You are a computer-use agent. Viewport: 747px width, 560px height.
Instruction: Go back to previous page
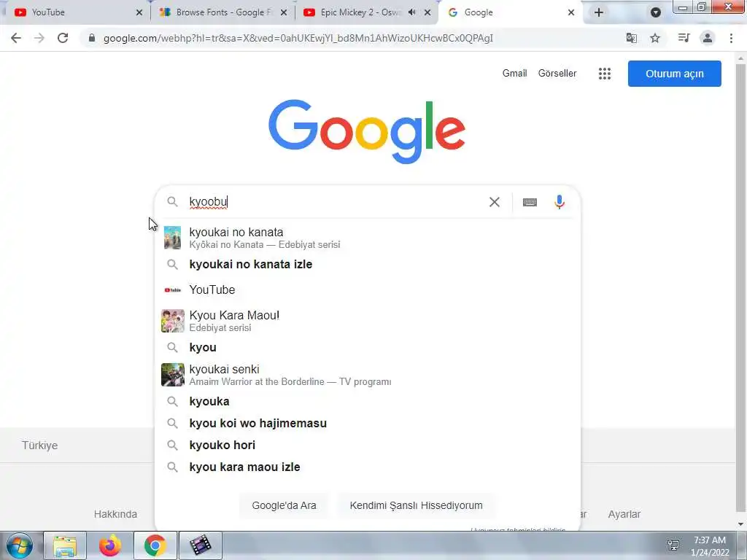click(x=16, y=38)
